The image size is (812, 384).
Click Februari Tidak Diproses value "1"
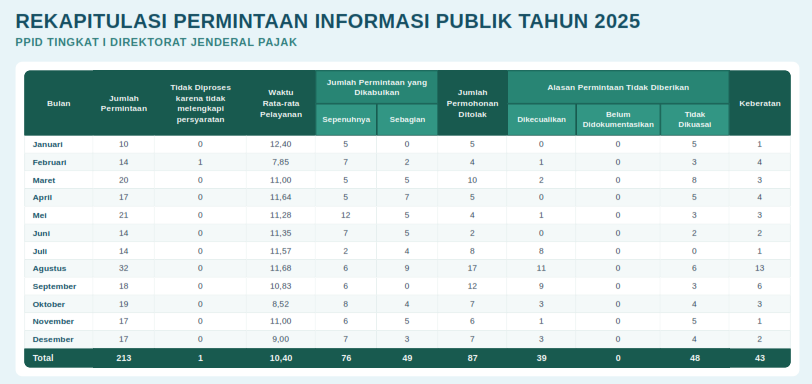coord(200,163)
